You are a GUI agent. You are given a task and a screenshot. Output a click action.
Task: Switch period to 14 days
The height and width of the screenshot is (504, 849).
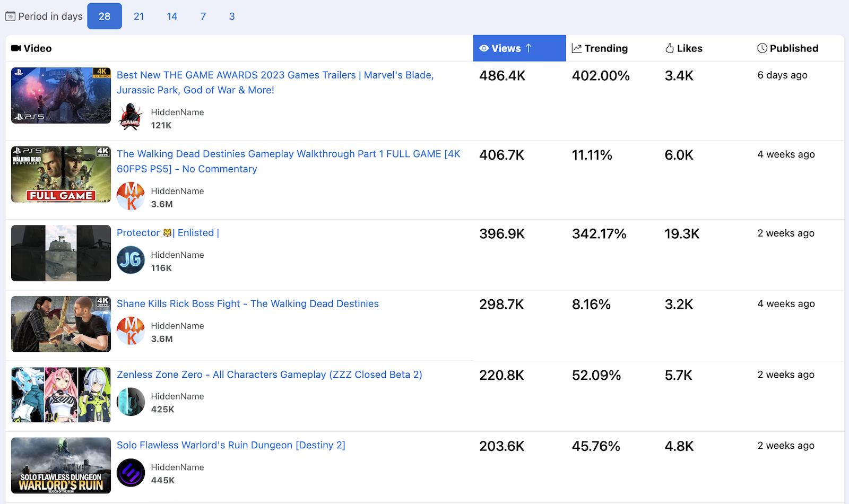[x=172, y=16]
